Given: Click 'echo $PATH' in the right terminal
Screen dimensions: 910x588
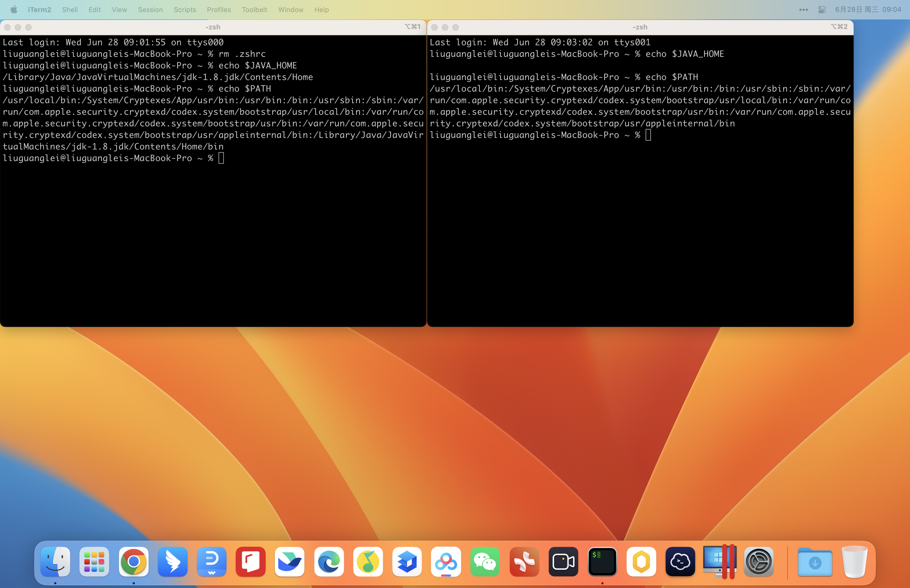Looking at the screenshot, I should [x=672, y=77].
